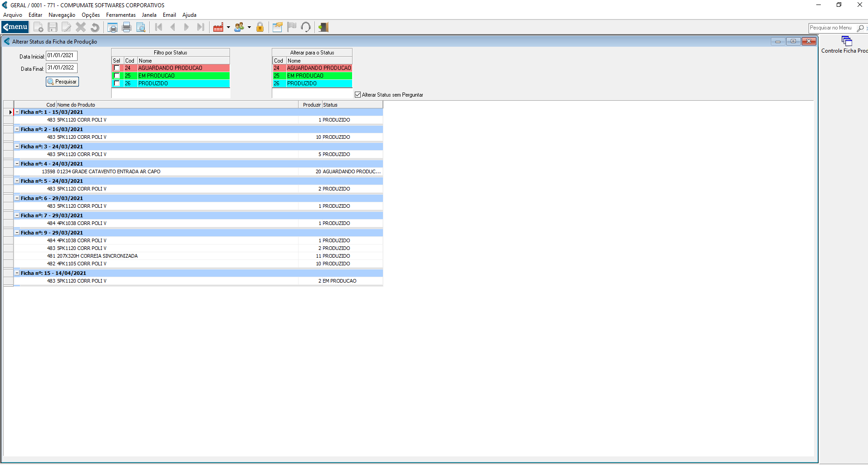Screen dimensions: 868x465
Task: Click the Nome do Produto column header
Action: [177, 105]
